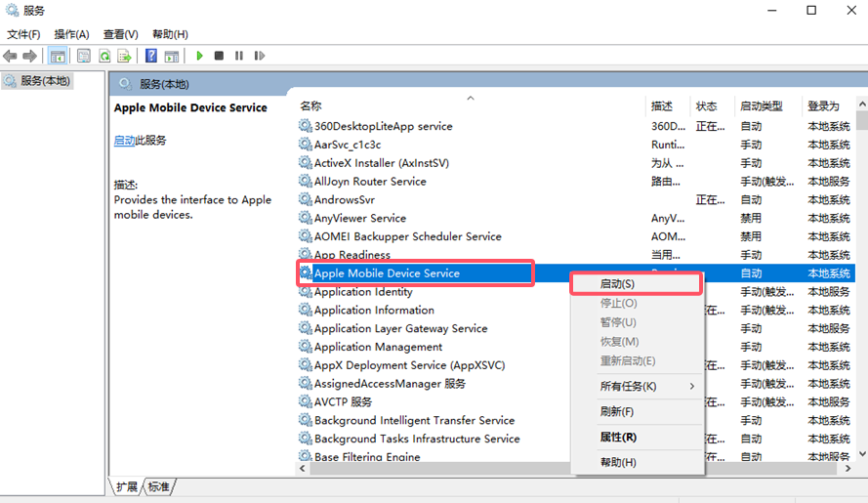868x503 pixels.
Task: Click the blue Help question mark icon
Action: pos(151,56)
